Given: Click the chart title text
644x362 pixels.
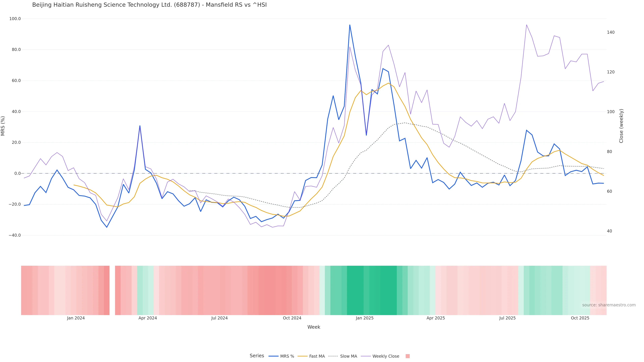Looking at the screenshot, I should coord(149,5).
